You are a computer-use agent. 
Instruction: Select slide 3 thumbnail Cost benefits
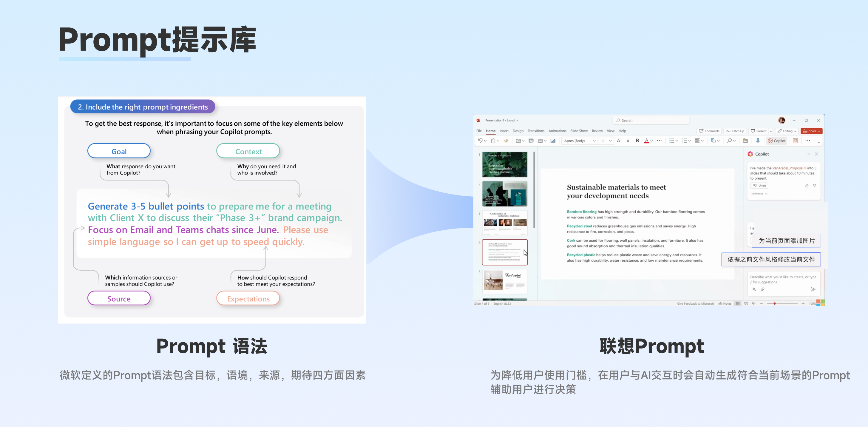click(x=504, y=223)
